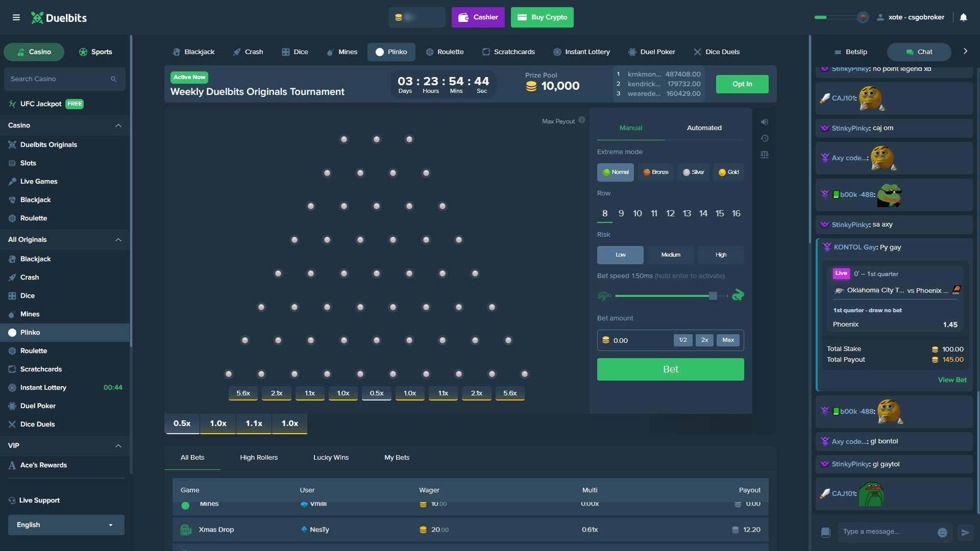Switch to Automated betting mode
This screenshot has width=980, height=551.
704,128
